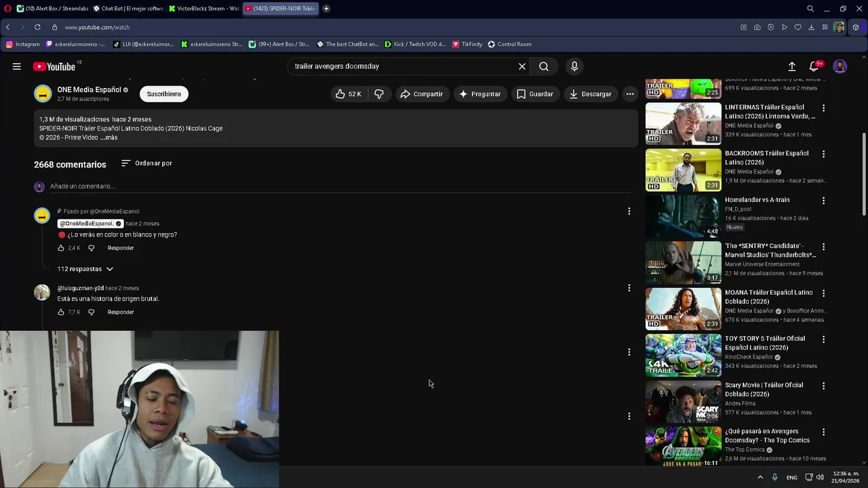Open YouTube account avatar menu
Screen dimensions: 868x488
tap(840, 66)
